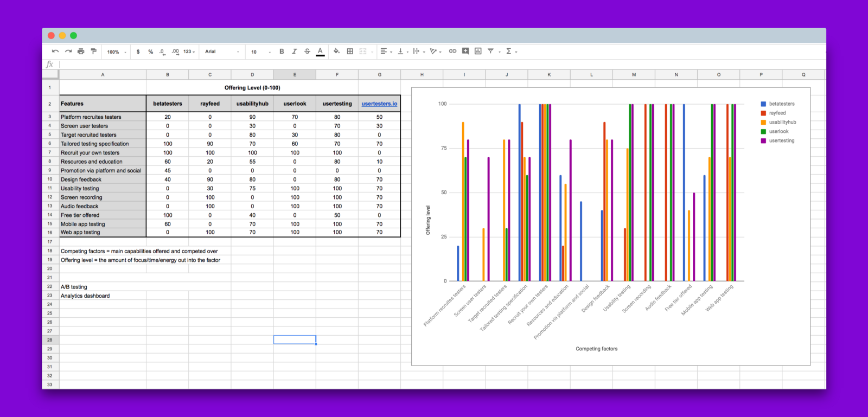Insert a comment using the toolbar icon

click(x=465, y=51)
